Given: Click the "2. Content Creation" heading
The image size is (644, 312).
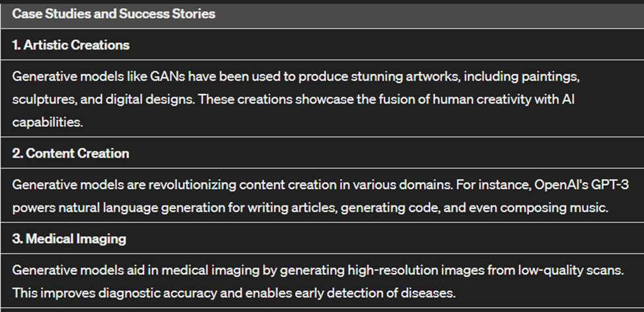Looking at the screenshot, I should point(71,153).
